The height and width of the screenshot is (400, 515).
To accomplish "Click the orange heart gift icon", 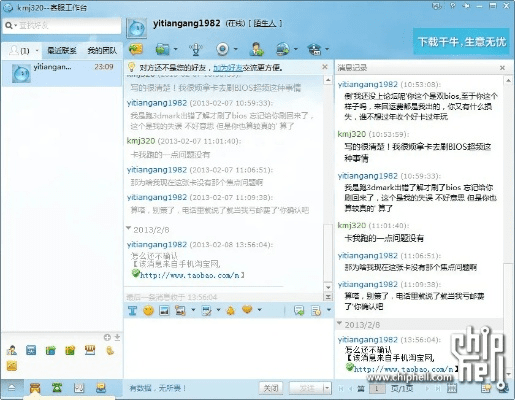I will click(x=247, y=310).
